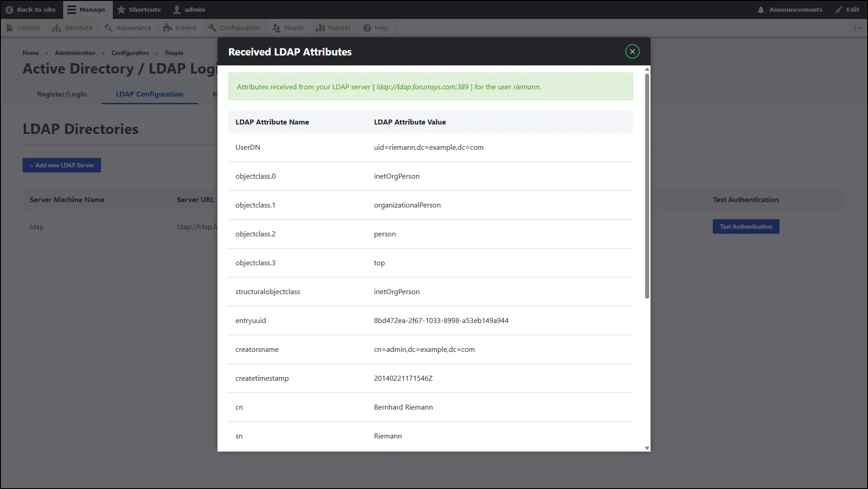Navigate to the Home breadcrumb link
The width and height of the screenshot is (868, 489).
click(x=30, y=53)
